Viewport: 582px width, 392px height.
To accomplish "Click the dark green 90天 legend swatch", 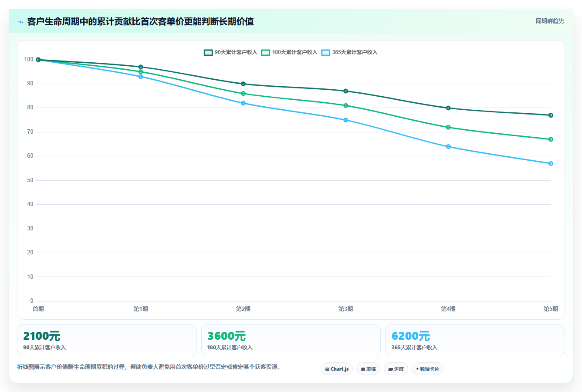I will coord(208,52).
